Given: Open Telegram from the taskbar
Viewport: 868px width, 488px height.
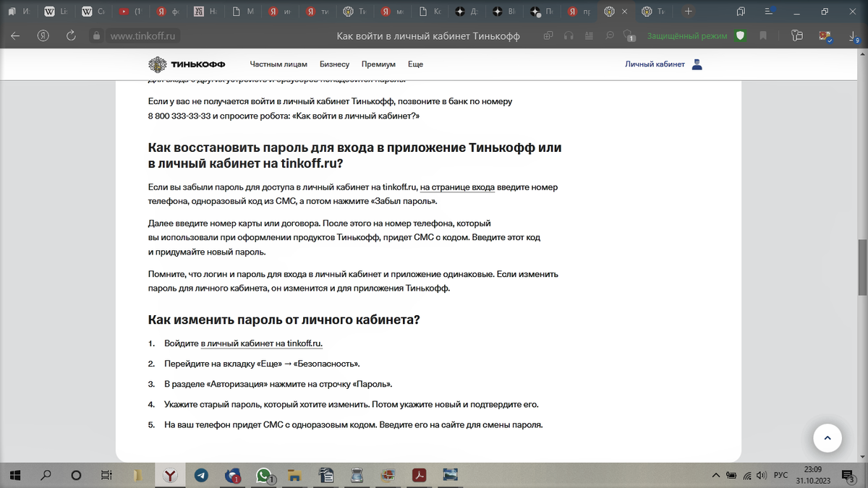Looking at the screenshot, I should pos(201,475).
